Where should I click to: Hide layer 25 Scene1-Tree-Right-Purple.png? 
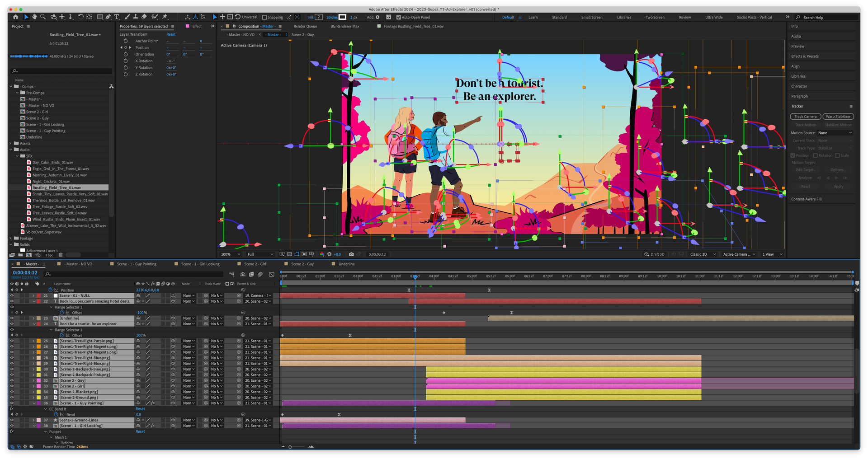(12, 341)
